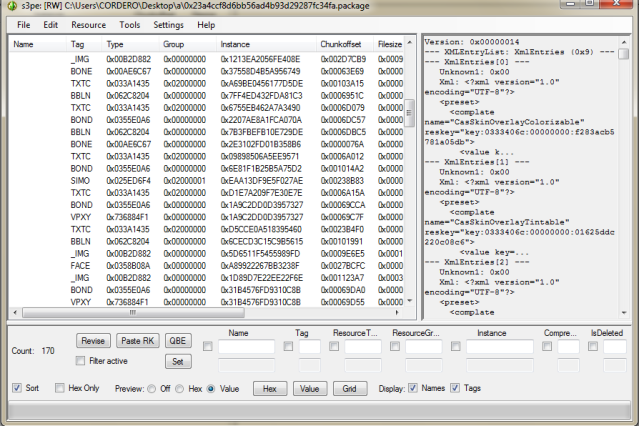Select the Preview Off radio button

coord(152,388)
